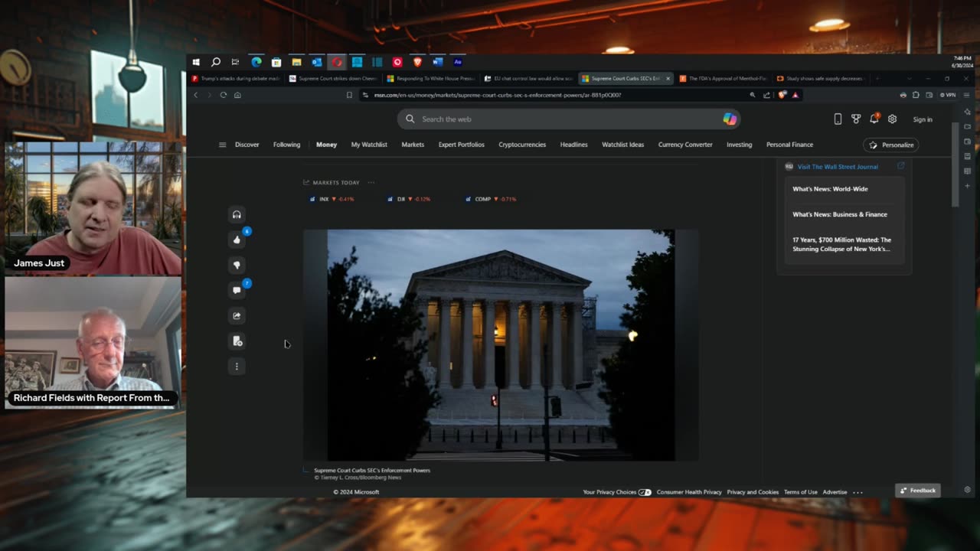
Task: Switch to the 'Trump's attacks during debate' tab
Action: pyautogui.click(x=236, y=78)
